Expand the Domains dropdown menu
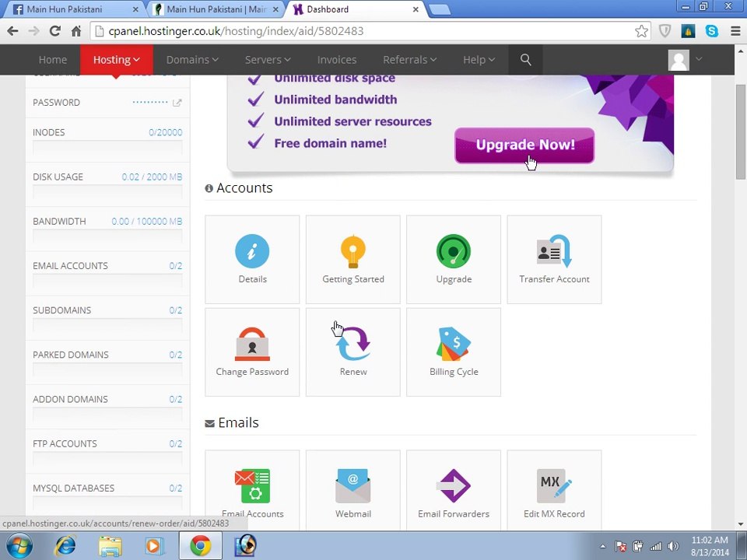747x560 pixels. (x=192, y=60)
